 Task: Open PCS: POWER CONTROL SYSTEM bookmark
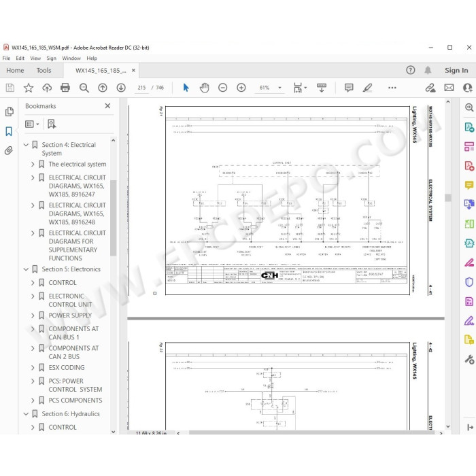pyautogui.click(x=75, y=386)
